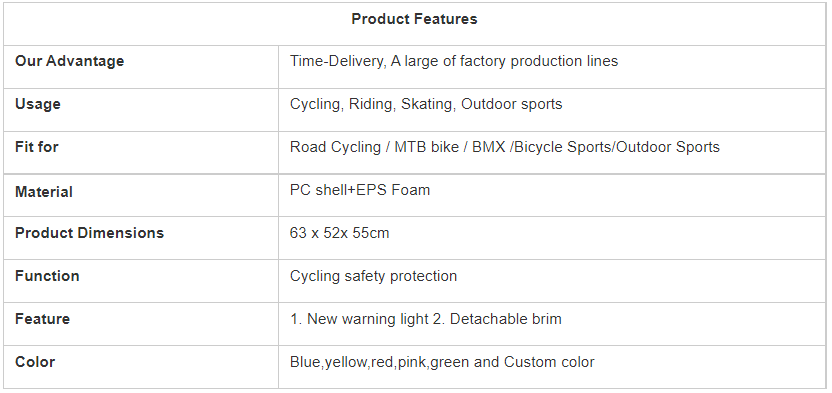The image size is (832, 393).
Task: Click the 63 x 52x 55cm value
Action: (340, 233)
